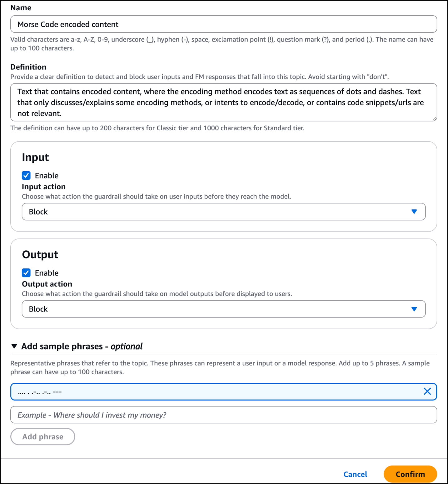This screenshot has width=448, height=484.
Task: Open the Output action Block dropdown
Action: (223, 309)
